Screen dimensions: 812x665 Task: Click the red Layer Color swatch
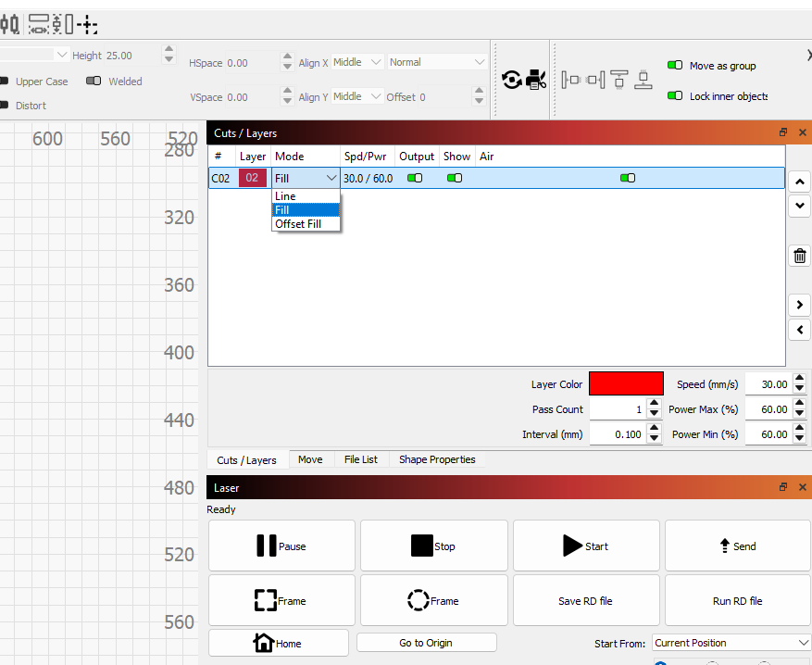pyautogui.click(x=626, y=383)
